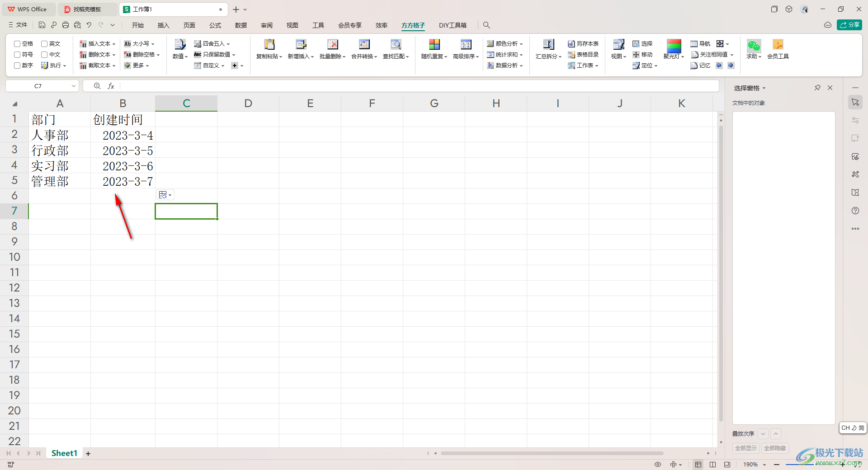
Task: Click the 全部显示 button
Action: coord(746,448)
